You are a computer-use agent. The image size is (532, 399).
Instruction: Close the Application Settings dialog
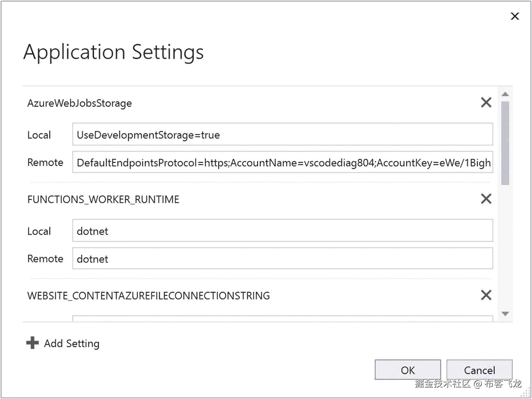(x=515, y=16)
